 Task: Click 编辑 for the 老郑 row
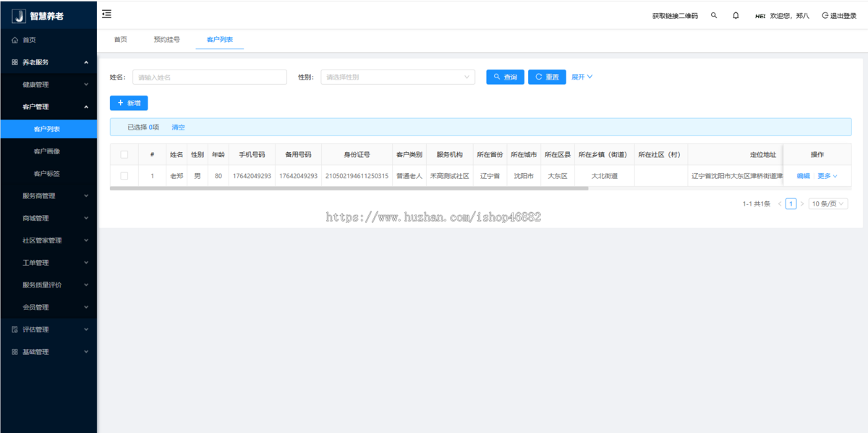[803, 176]
